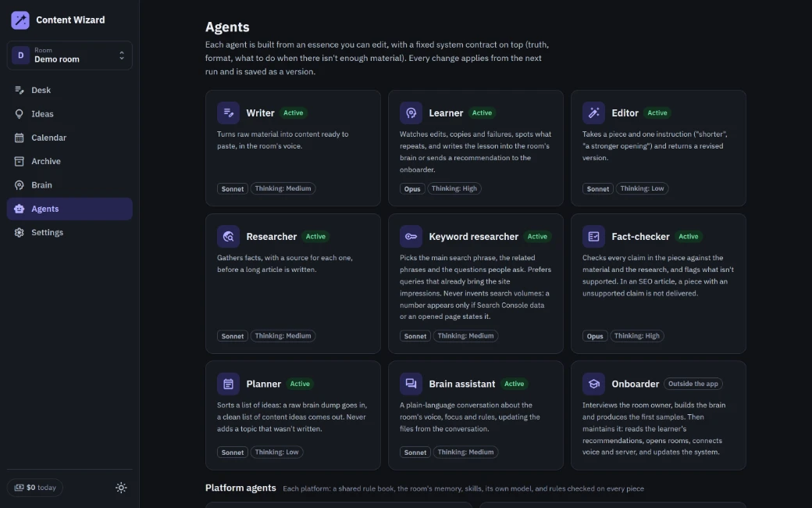Click Learner's Thinking: High tag
812x508 pixels.
point(454,188)
